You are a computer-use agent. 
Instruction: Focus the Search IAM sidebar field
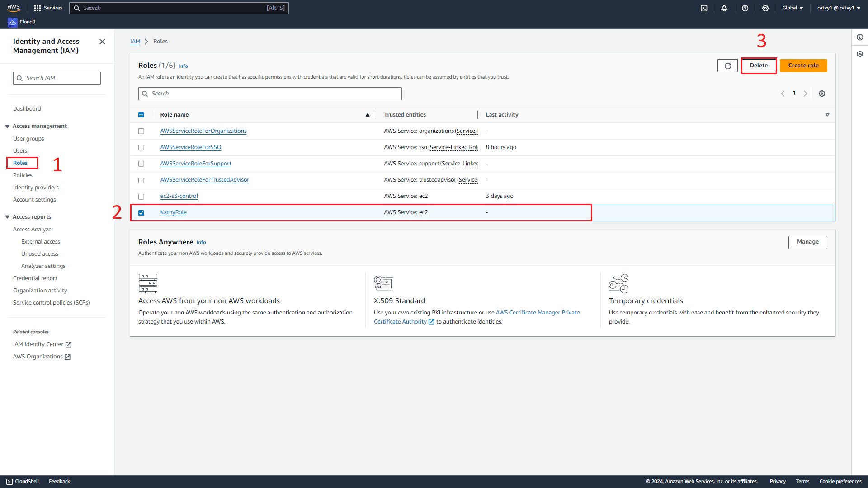point(57,78)
